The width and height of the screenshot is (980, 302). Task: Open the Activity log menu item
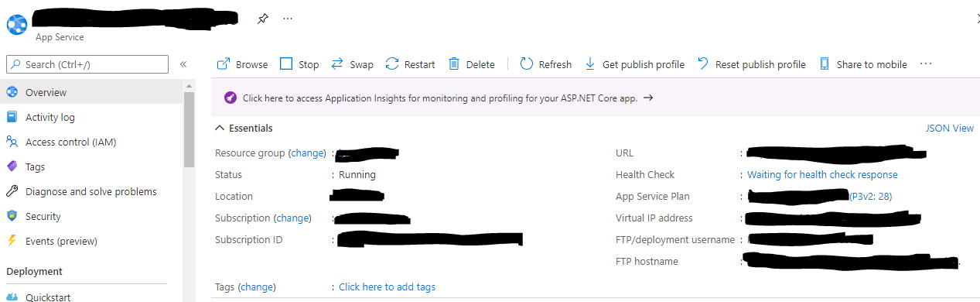(x=91, y=117)
